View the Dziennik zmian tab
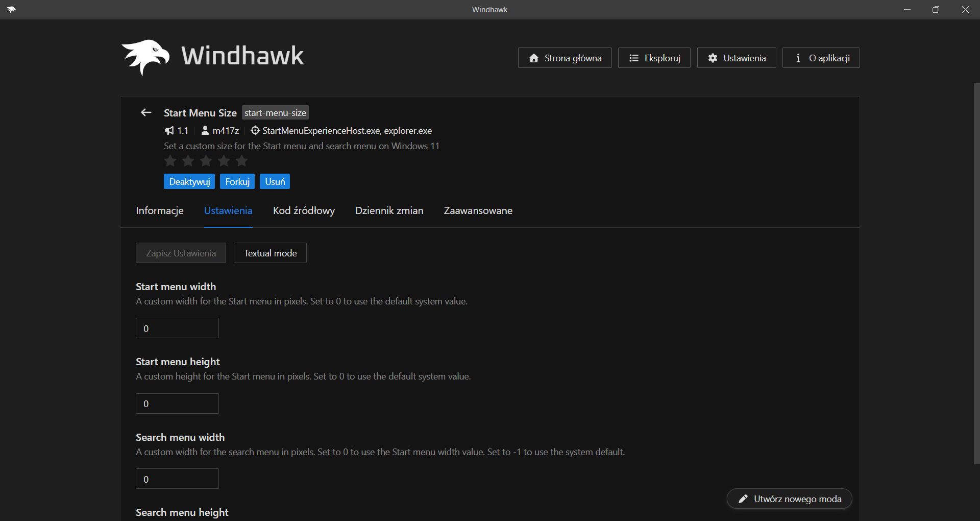 [389, 210]
